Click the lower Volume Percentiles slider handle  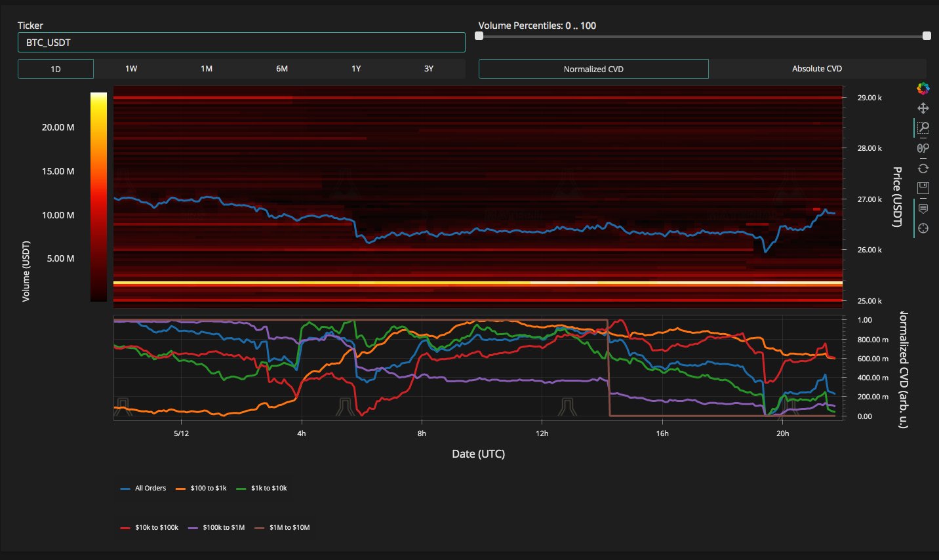point(479,36)
